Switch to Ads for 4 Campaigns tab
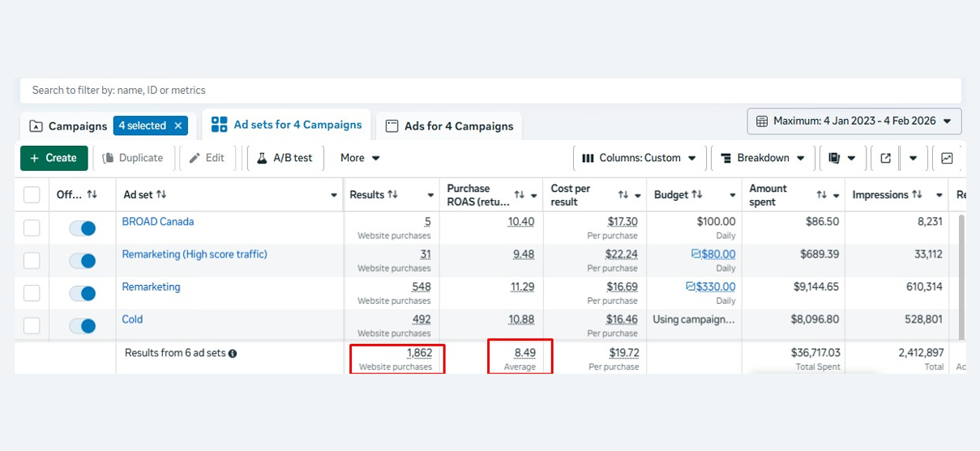980x451 pixels. tap(450, 126)
